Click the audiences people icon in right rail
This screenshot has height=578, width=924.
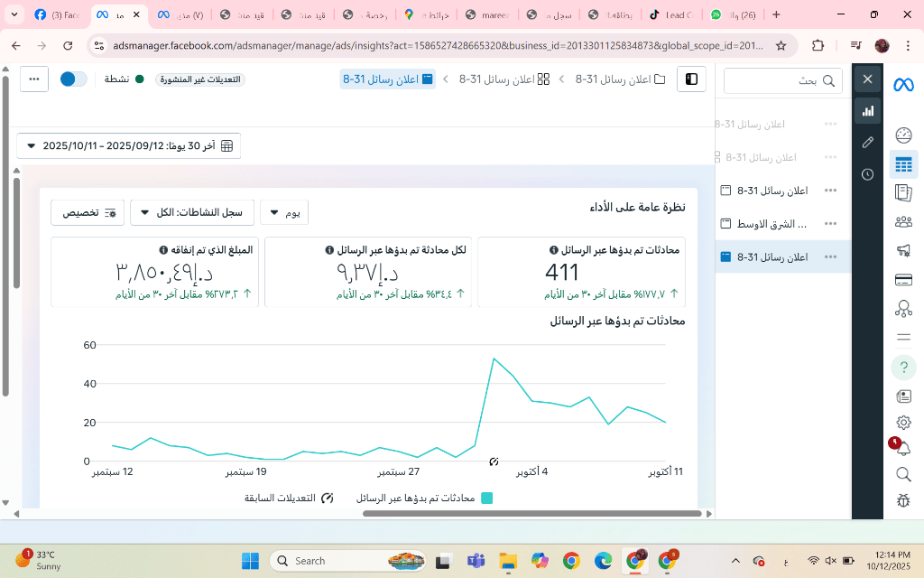pos(903,222)
